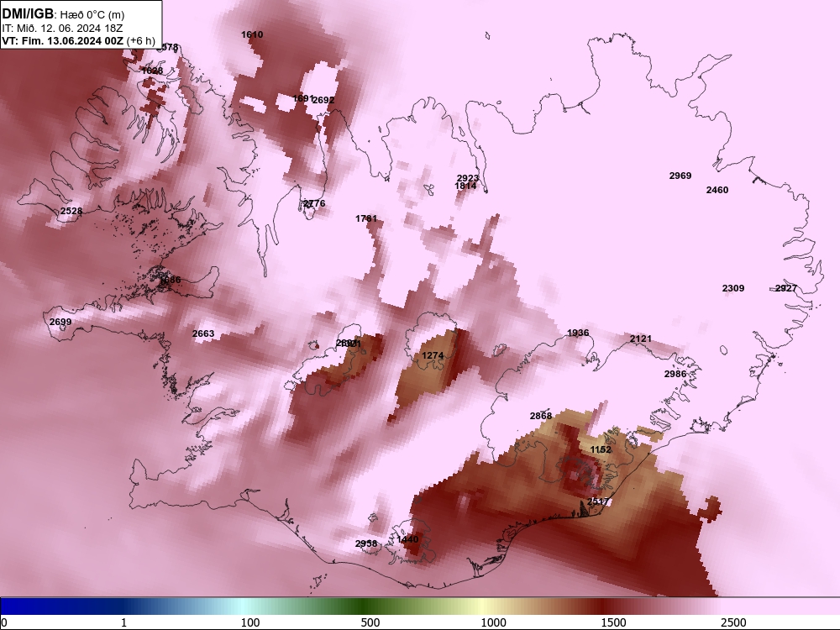Viewport: 840px width, 630px height.
Task: Click the map value 2517
Action: point(598,501)
